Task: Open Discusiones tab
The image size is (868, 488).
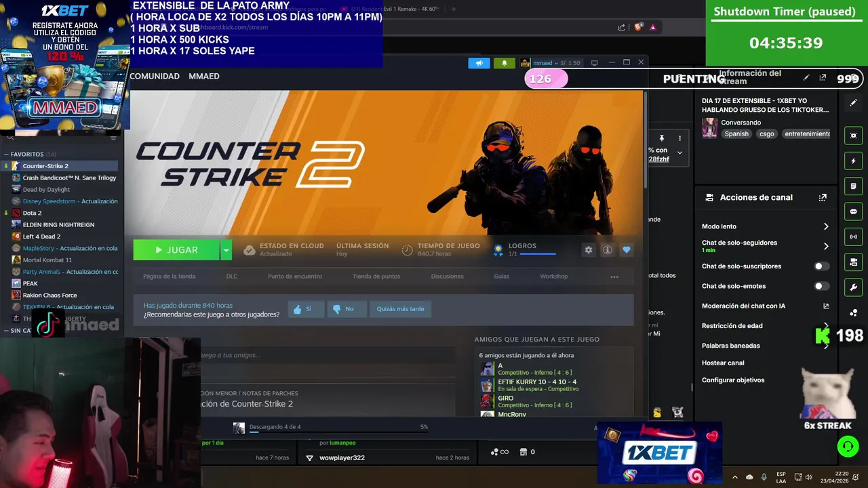Action: pyautogui.click(x=448, y=277)
